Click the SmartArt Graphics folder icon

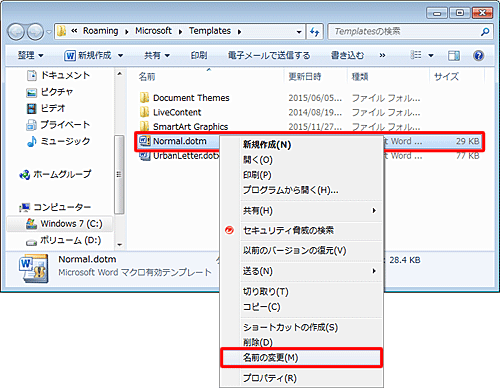(144, 126)
